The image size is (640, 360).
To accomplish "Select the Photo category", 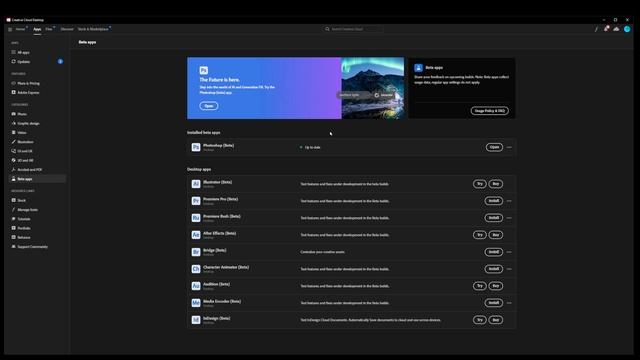I will point(37,114).
